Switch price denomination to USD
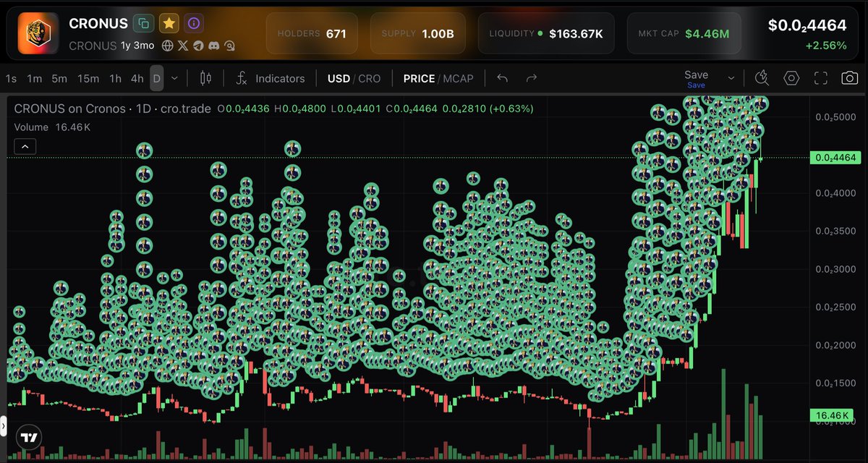The image size is (868, 463). point(339,78)
